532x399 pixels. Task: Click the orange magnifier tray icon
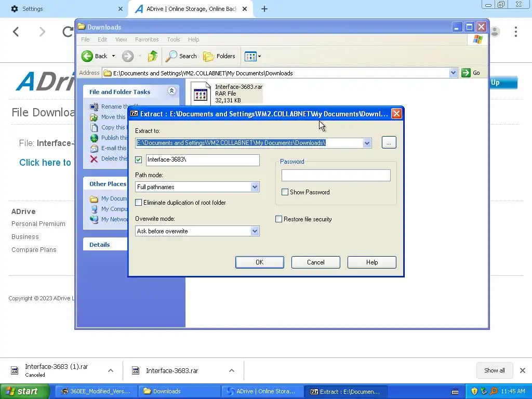point(494,391)
